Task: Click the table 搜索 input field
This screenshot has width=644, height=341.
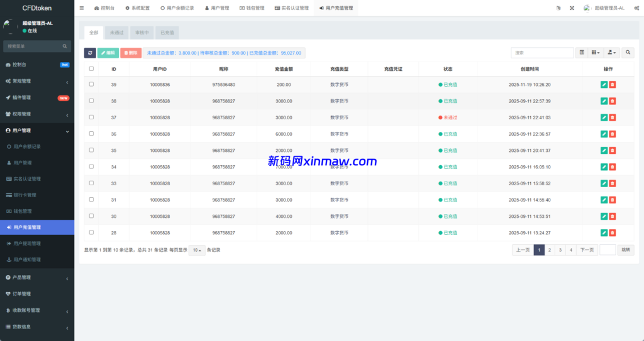Action: [542, 53]
